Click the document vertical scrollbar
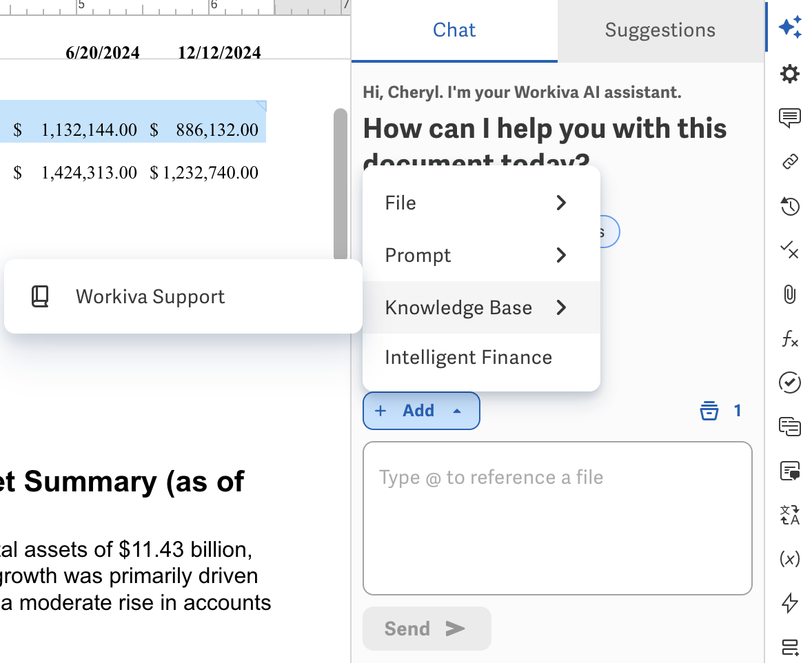Screen dimensions: 812x663 click(x=341, y=184)
